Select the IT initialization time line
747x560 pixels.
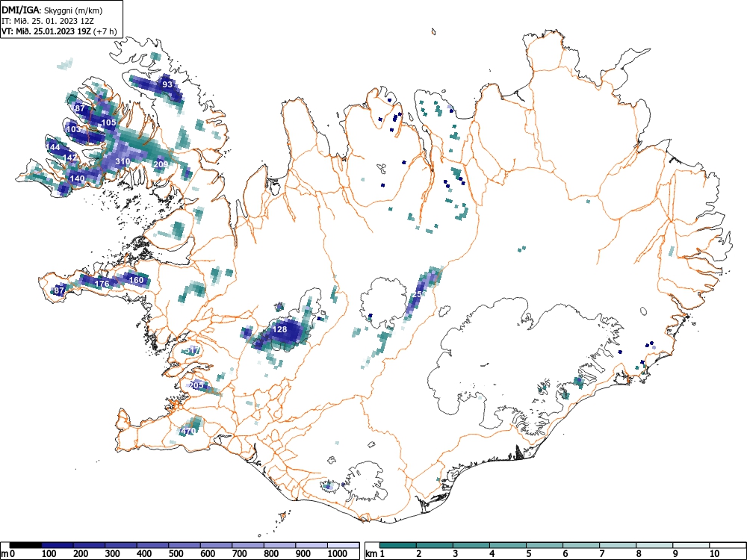pyautogui.click(x=48, y=21)
